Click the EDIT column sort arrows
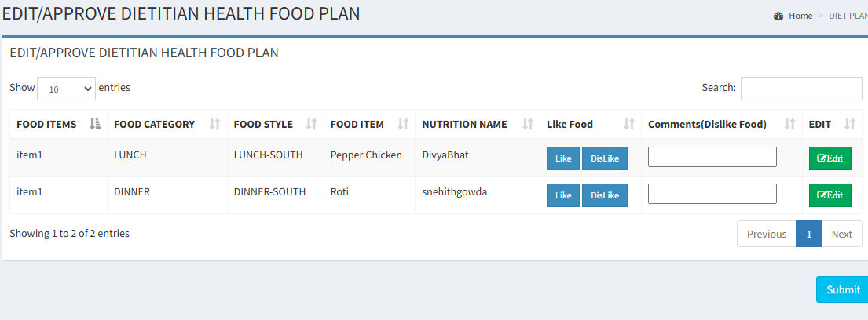Viewport: 868px width, 320px height. (850, 125)
